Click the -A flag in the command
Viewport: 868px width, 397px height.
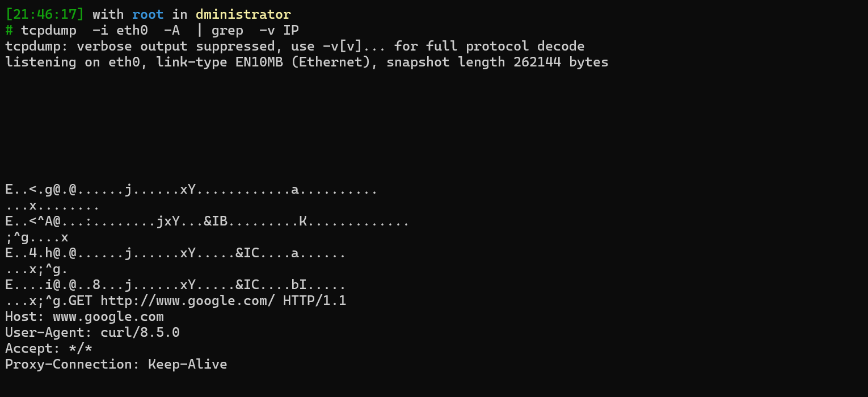coord(171,30)
